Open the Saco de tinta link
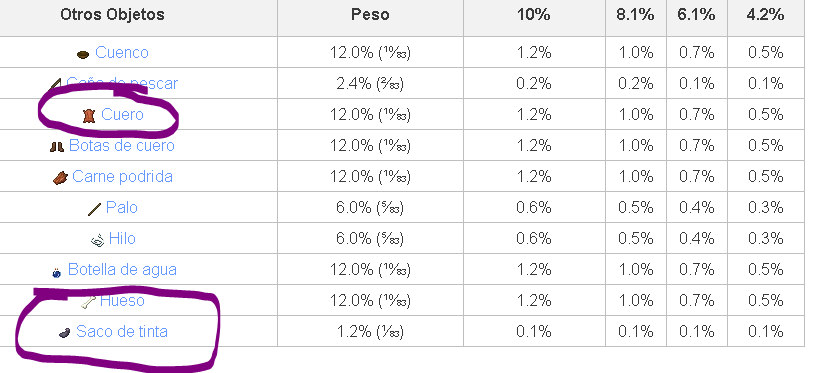The image size is (820, 373). (x=122, y=331)
